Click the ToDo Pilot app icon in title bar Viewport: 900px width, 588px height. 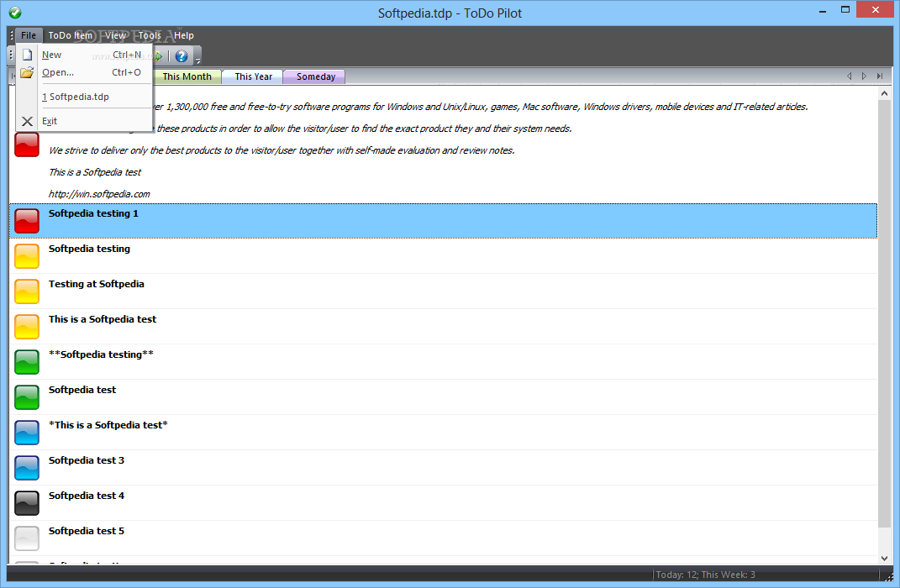click(15, 12)
